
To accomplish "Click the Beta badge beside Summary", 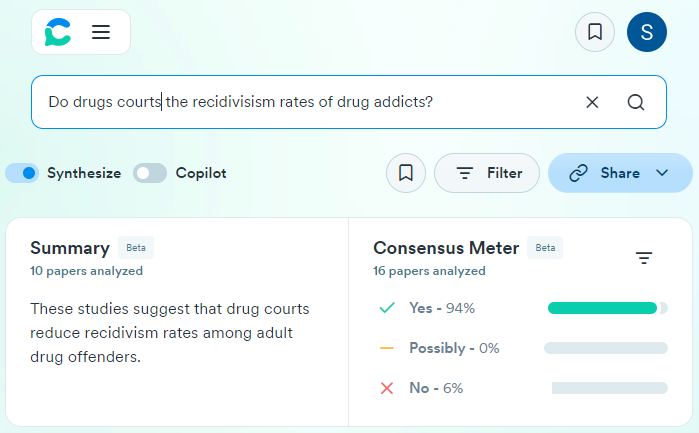I will 136,248.
